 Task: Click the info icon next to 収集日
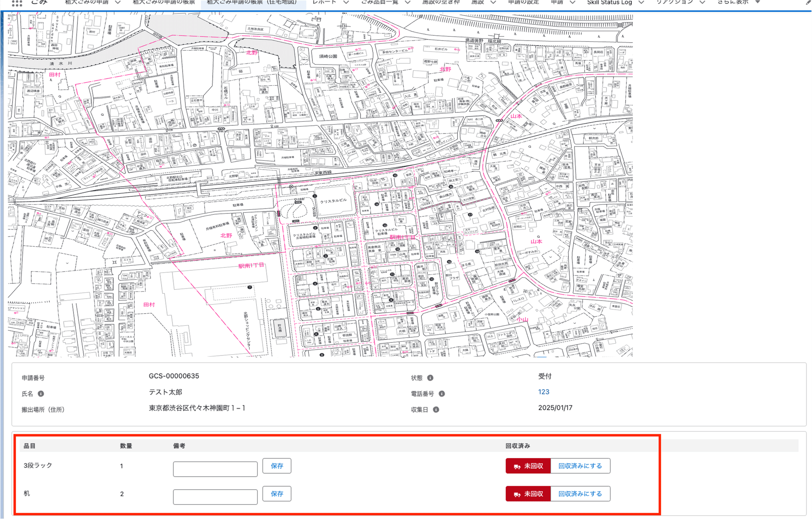436,409
